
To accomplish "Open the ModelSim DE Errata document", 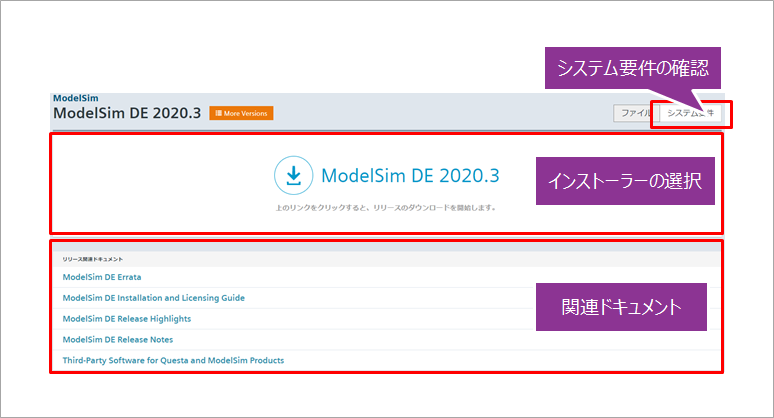I will (x=102, y=277).
